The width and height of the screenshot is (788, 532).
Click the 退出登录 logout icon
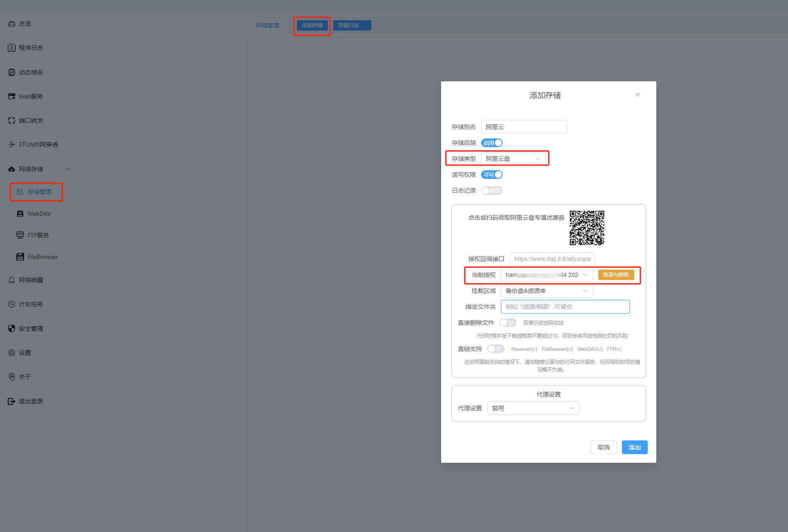point(12,401)
